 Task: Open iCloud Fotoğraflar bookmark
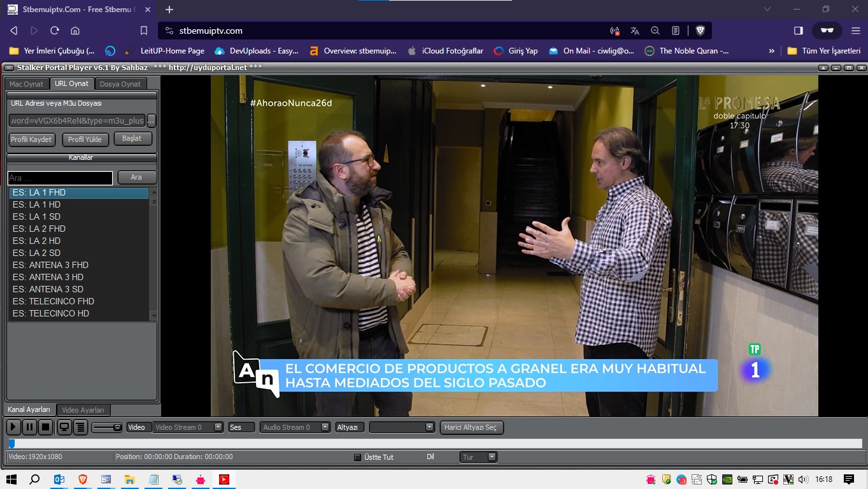click(x=445, y=51)
